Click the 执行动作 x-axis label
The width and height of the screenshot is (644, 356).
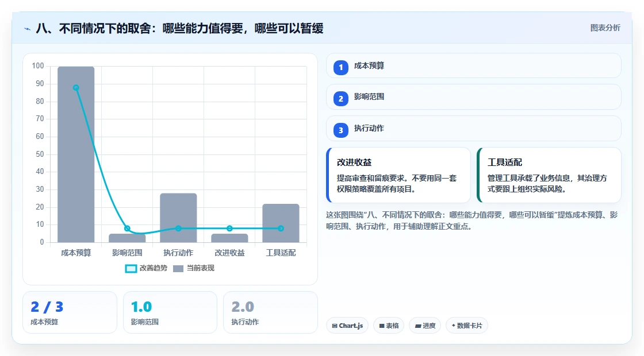pyautogui.click(x=178, y=253)
